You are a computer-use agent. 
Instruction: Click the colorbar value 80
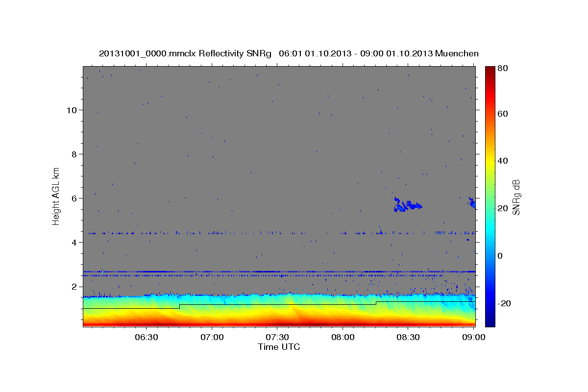[503, 69]
